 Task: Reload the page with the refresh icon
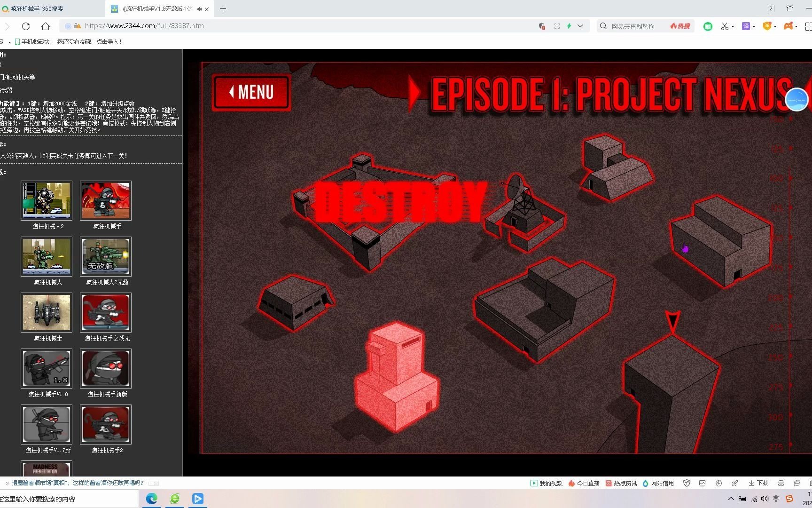(x=26, y=26)
